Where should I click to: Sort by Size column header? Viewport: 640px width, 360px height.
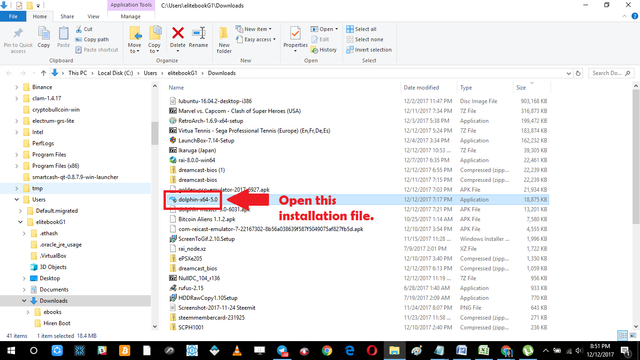point(521,87)
